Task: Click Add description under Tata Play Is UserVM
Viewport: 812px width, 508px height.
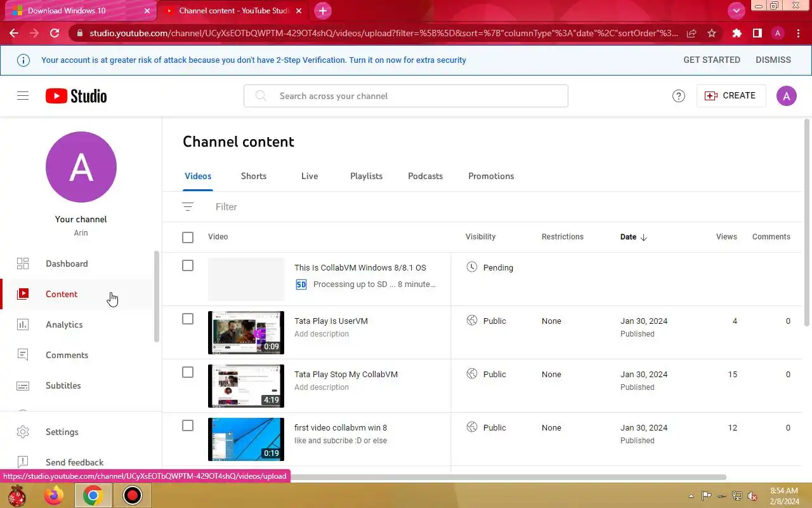Action: point(322,334)
